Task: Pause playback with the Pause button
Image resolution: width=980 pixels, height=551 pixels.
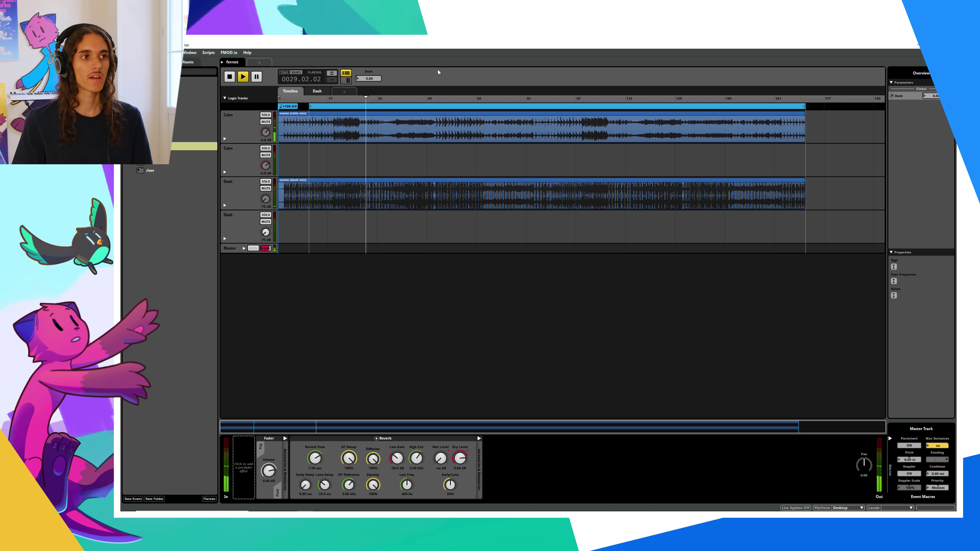Action: tap(256, 77)
